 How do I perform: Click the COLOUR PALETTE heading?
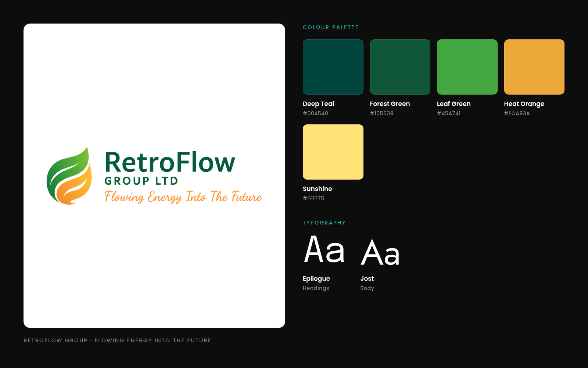click(x=330, y=27)
